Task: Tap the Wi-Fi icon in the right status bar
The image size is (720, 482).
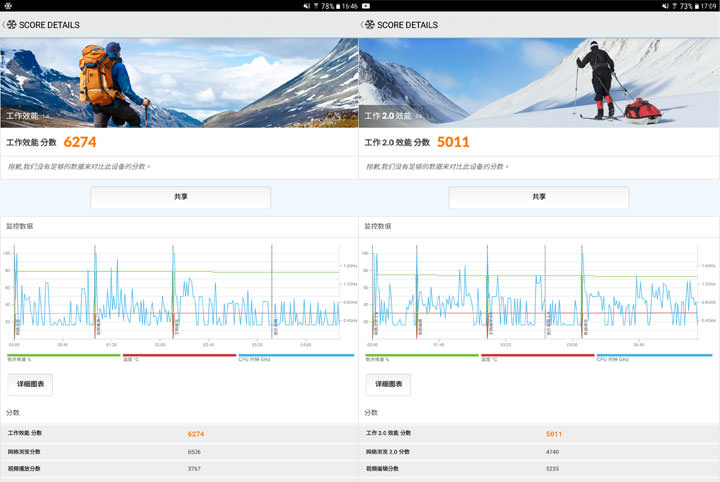Action: point(671,6)
